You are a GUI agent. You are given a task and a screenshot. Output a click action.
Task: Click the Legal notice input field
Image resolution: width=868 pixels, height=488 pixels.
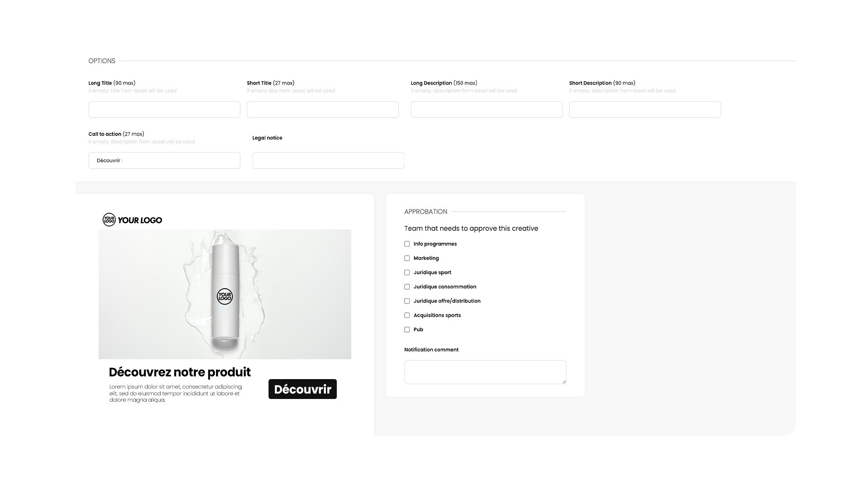[328, 160]
